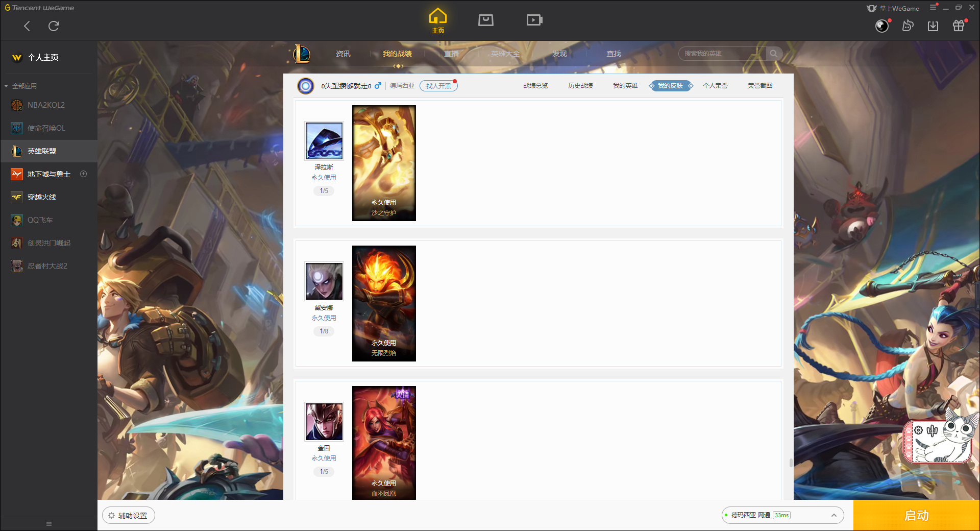Click the 启动 launch button
The image size is (980, 531).
click(x=916, y=515)
